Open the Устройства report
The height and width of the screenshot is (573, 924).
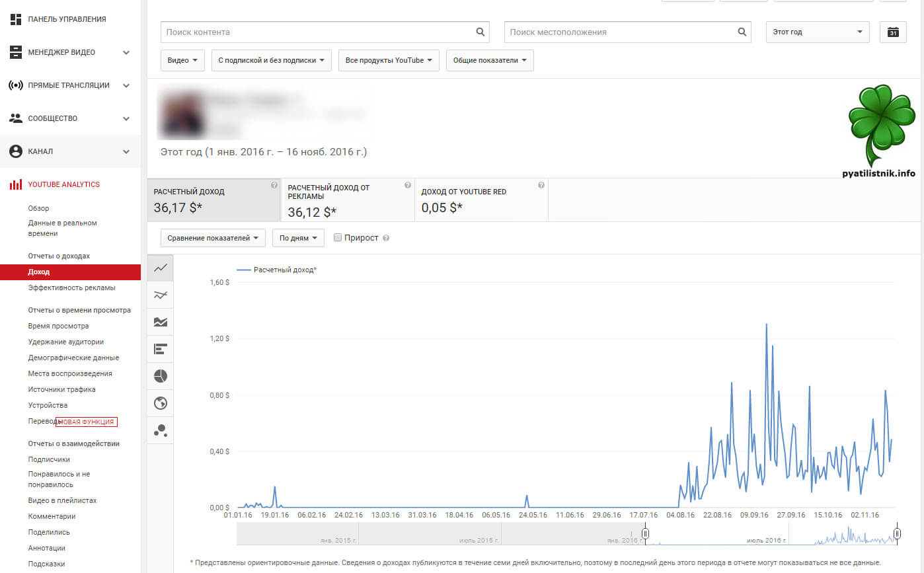[x=48, y=405]
